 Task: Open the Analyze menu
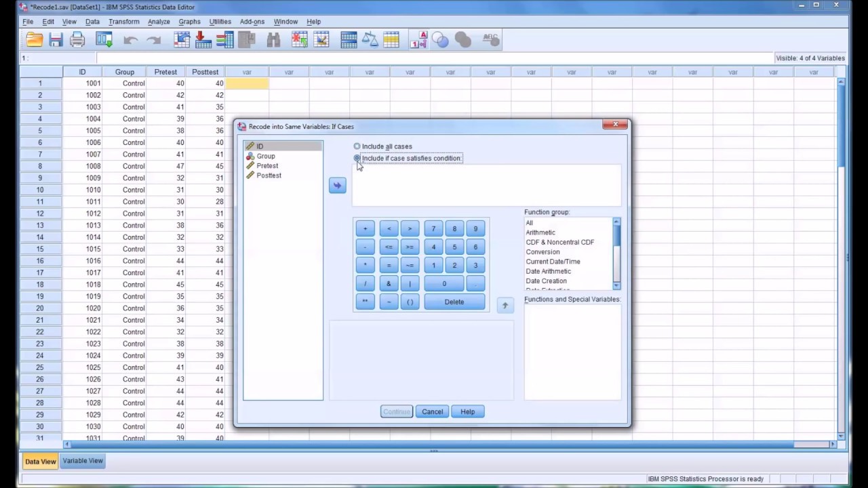click(x=159, y=22)
